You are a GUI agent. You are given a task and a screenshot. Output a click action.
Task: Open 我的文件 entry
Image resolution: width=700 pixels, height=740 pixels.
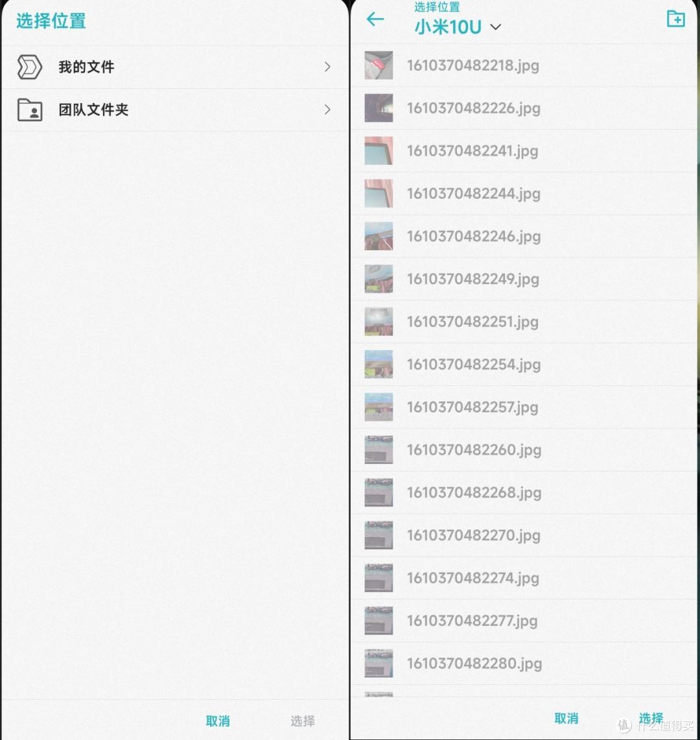click(x=175, y=67)
